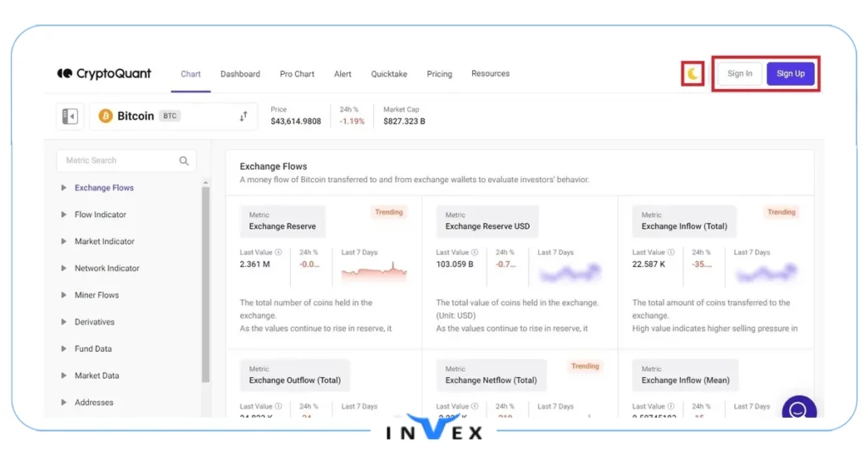868x456 pixels.
Task: Click the BTC ticker badge
Action: (170, 115)
